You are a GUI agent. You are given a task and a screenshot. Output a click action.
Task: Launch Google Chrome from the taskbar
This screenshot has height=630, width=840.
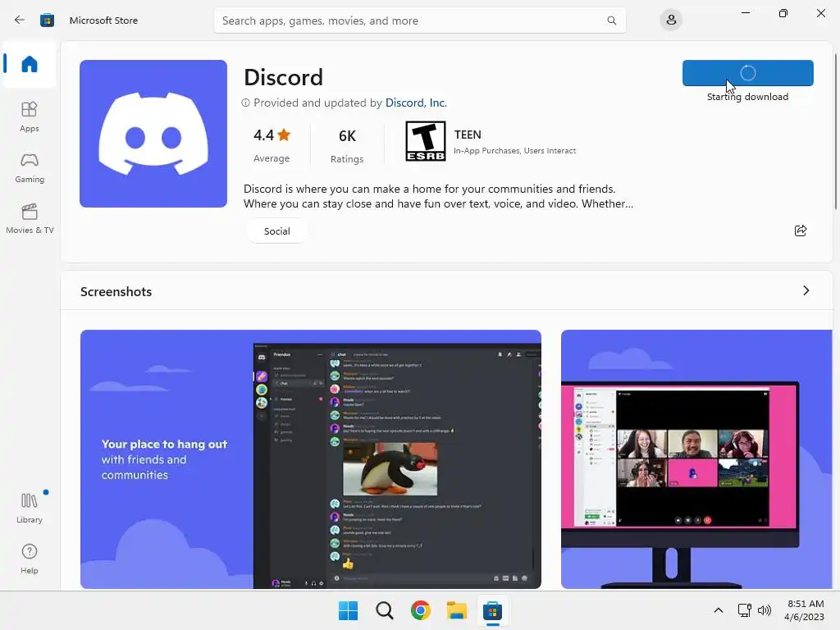421,610
